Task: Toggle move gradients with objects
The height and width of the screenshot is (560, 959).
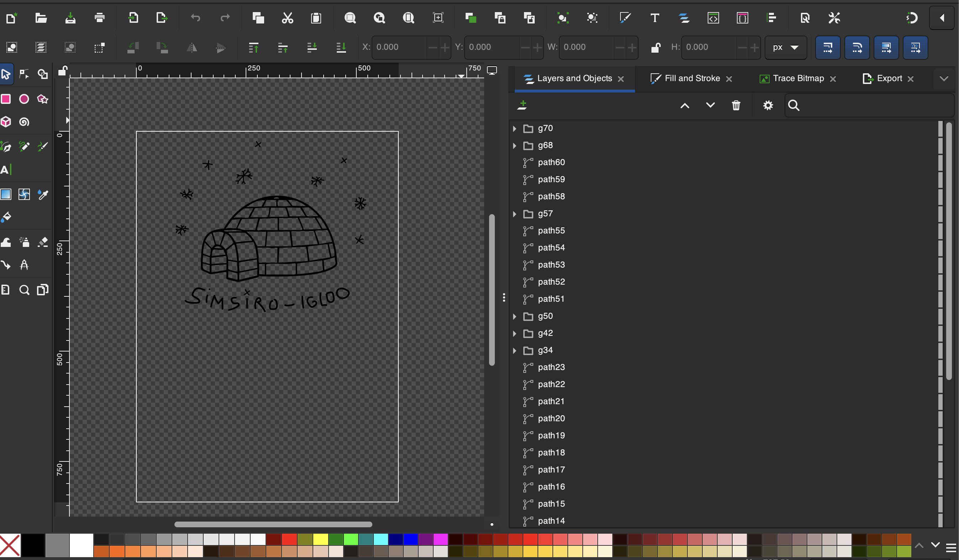Action: click(x=886, y=48)
